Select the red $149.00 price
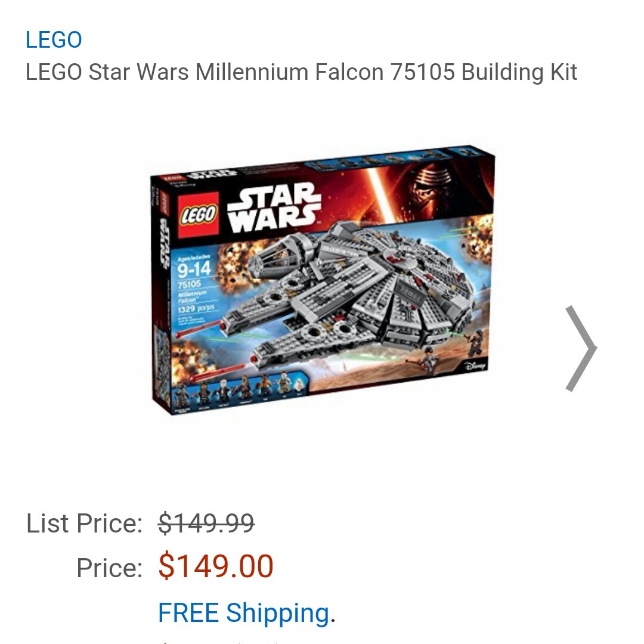644x644 pixels. pyautogui.click(x=216, y=566)
